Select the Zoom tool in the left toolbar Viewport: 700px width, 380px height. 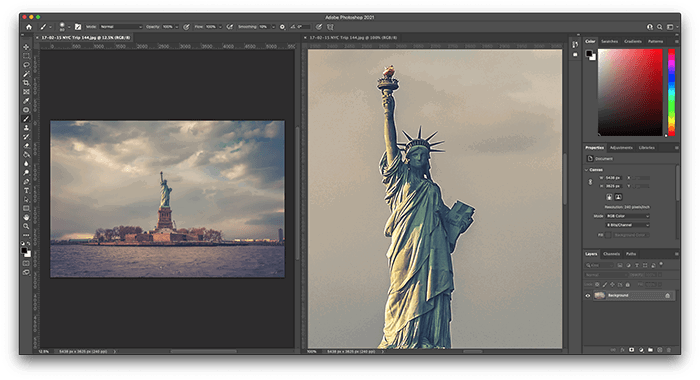pos(26,226)
